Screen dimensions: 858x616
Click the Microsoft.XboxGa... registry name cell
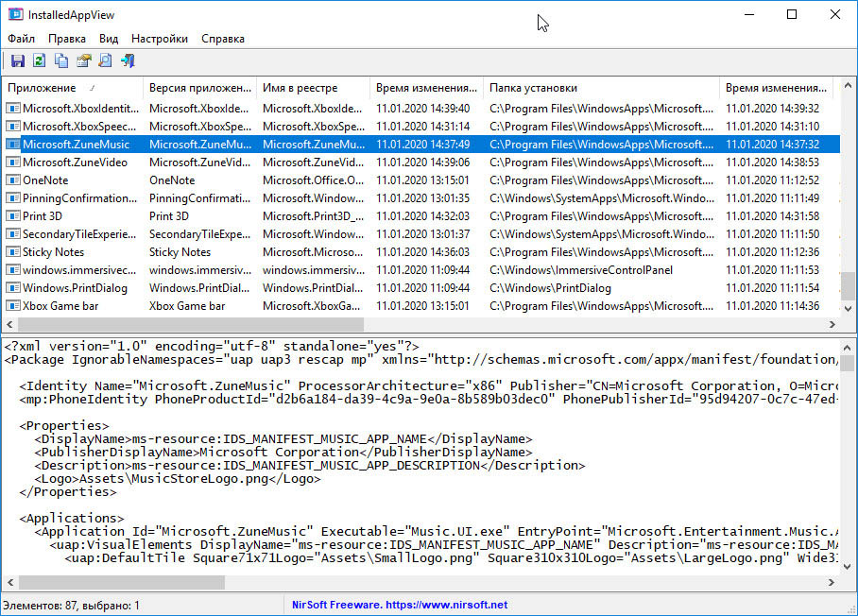(311, 306)
